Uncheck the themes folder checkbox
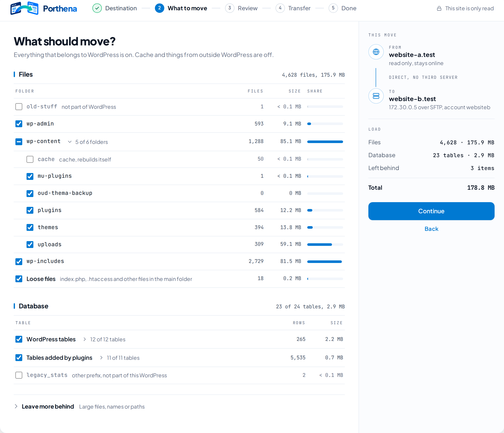This screenshot has height=433, width=504. 30,227
